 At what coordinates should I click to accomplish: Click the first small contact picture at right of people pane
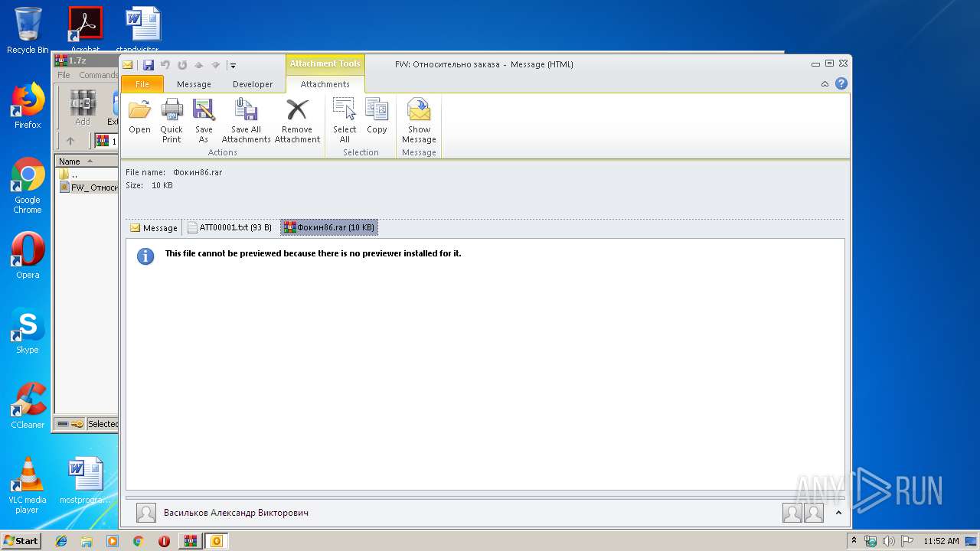coord(792,513)
